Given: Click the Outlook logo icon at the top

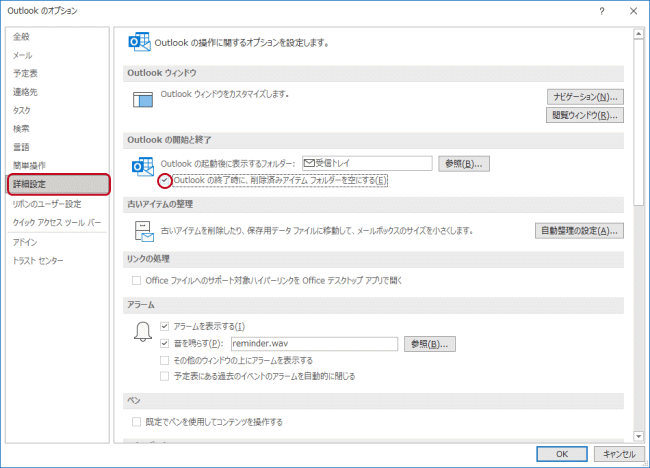Looking at the screenshot, I should 139,42.
